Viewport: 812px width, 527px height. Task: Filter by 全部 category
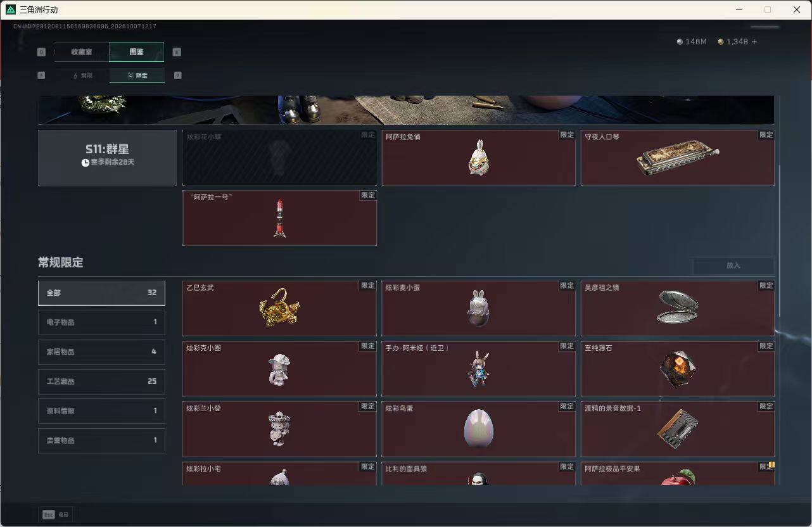(x=101, y=293)
